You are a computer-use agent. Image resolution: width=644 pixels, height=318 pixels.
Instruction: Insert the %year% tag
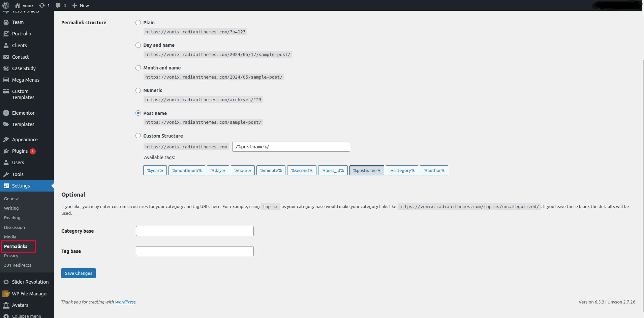(155, 170)
